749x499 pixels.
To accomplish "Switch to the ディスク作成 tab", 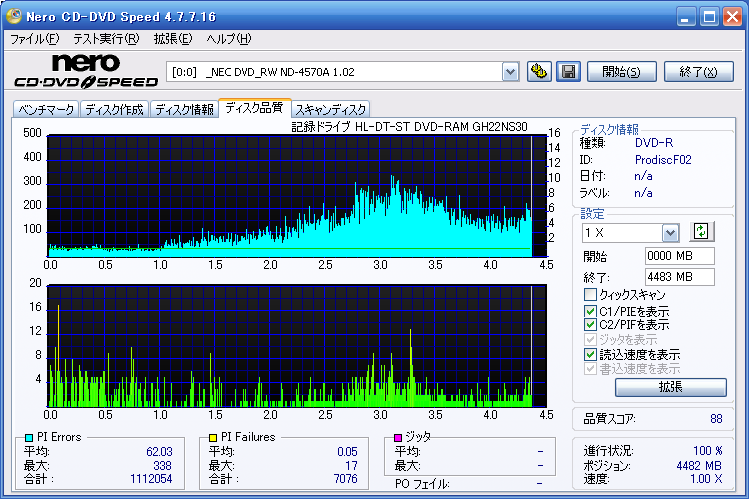I will click(x=114, y=109).
